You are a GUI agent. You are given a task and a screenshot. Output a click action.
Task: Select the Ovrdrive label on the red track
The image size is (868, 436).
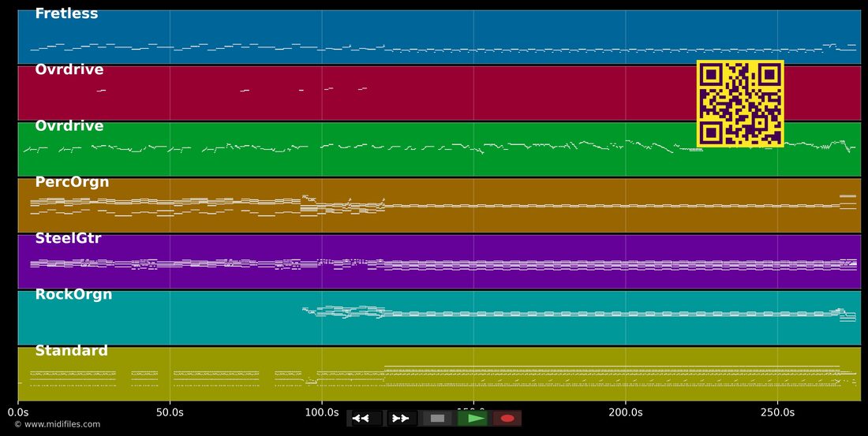point(69,69)
